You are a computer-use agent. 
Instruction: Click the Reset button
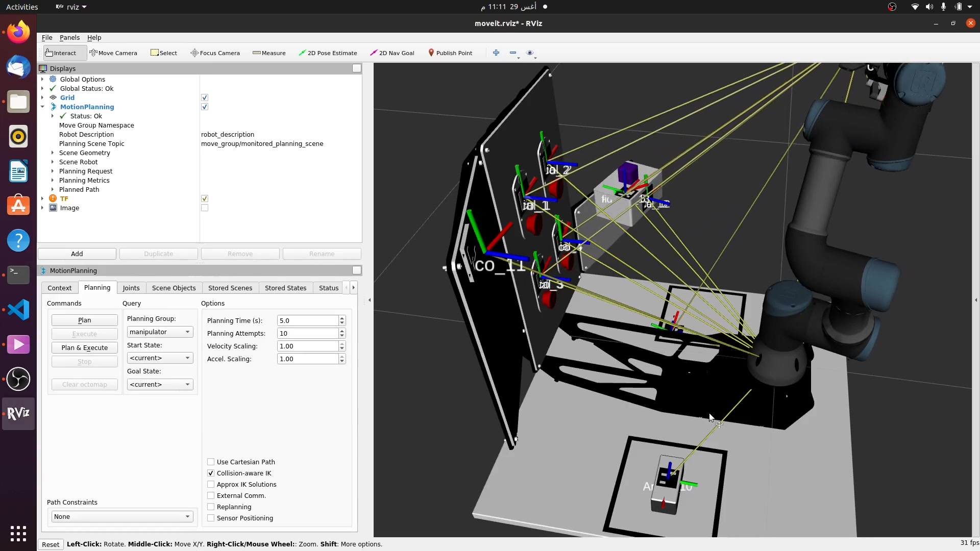(x=51, y=544)
